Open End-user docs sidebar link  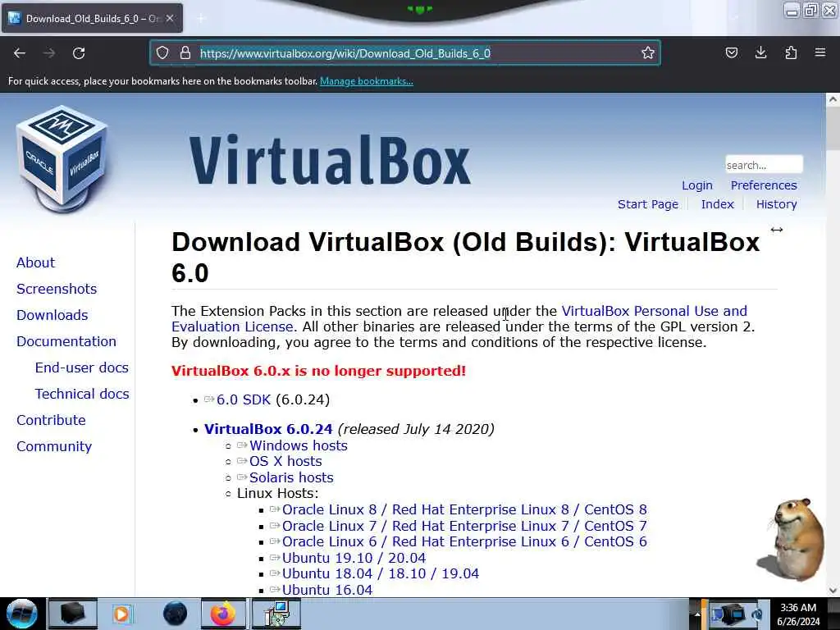[x=81, y=367]
